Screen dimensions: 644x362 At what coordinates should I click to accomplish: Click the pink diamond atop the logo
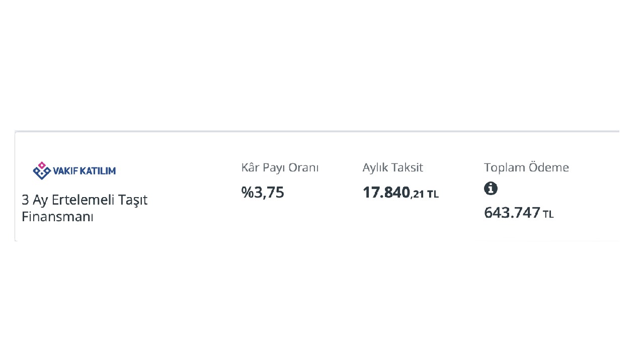tap(42, 165)
